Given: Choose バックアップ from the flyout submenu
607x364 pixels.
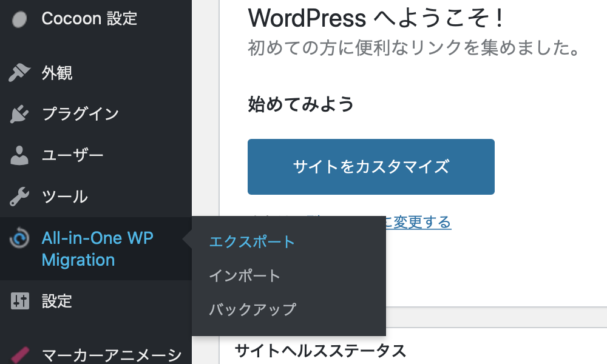Looking at the screenshot, I should pos(253,309).
